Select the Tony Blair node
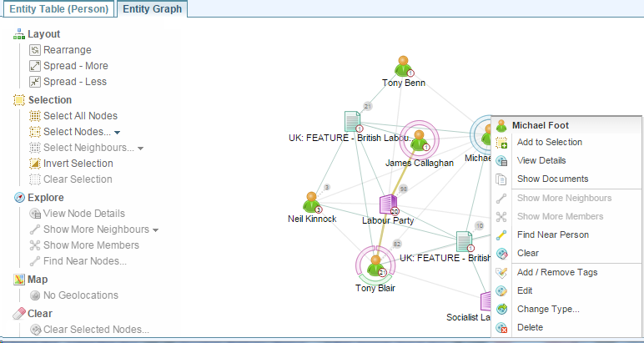 (375, 265)
